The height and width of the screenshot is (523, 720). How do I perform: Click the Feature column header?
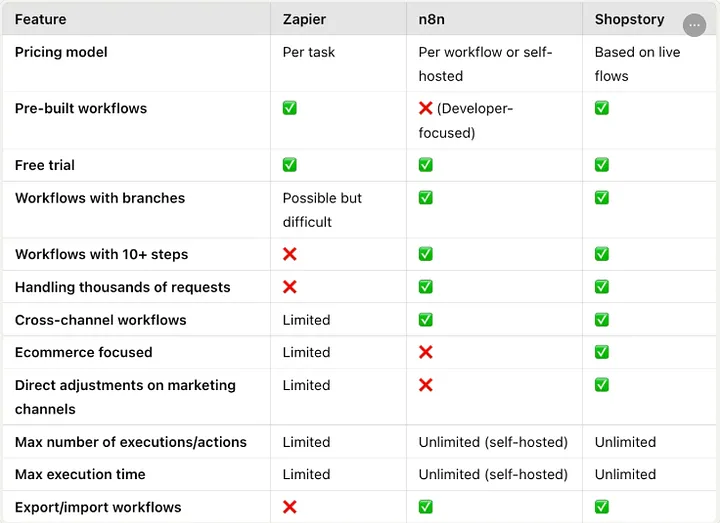(x=42, y=19)
